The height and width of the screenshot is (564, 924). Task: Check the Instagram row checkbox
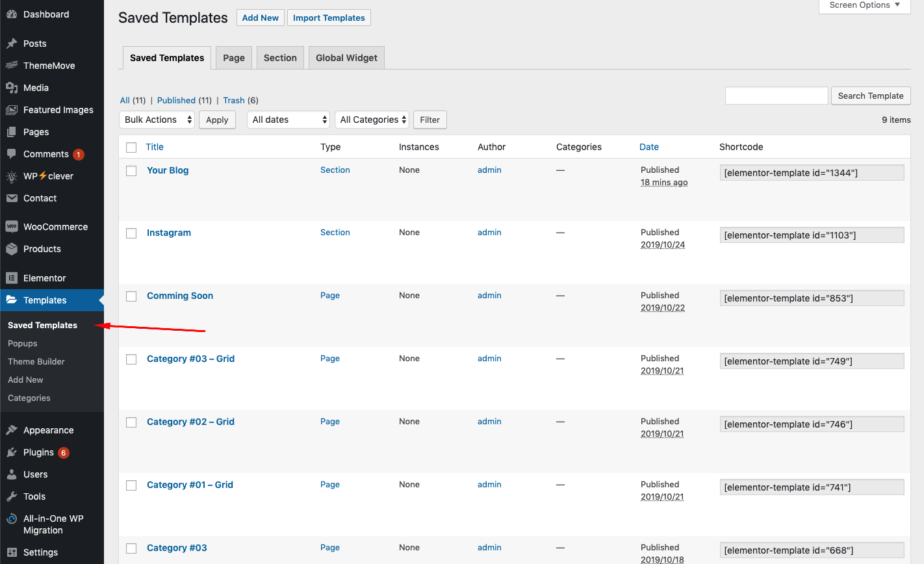point(131,233)
